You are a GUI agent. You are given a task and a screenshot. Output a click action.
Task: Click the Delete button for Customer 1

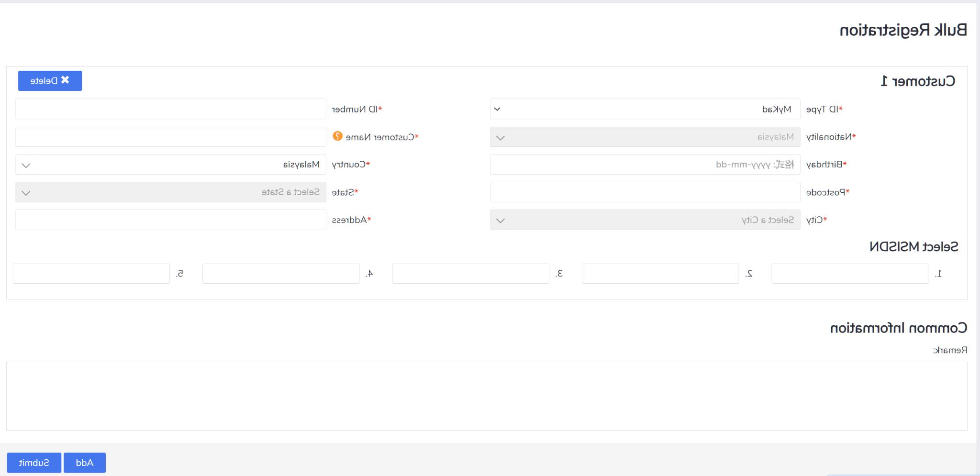pyautogui.click(x=50, y=81)
